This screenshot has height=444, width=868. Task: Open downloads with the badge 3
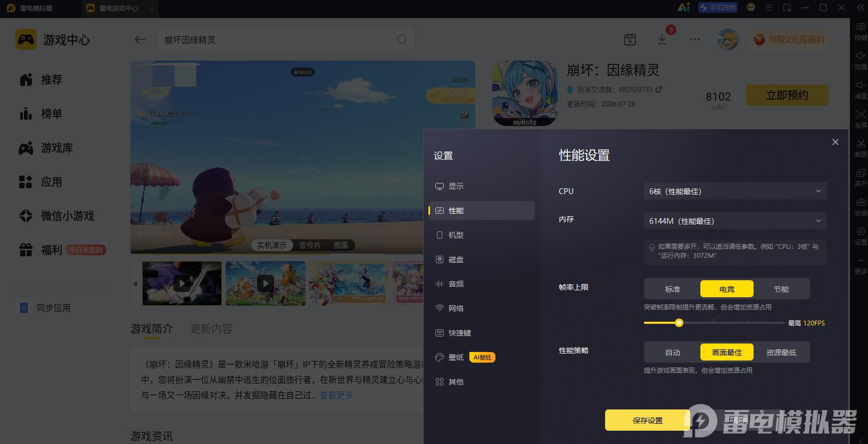(663, 39)
